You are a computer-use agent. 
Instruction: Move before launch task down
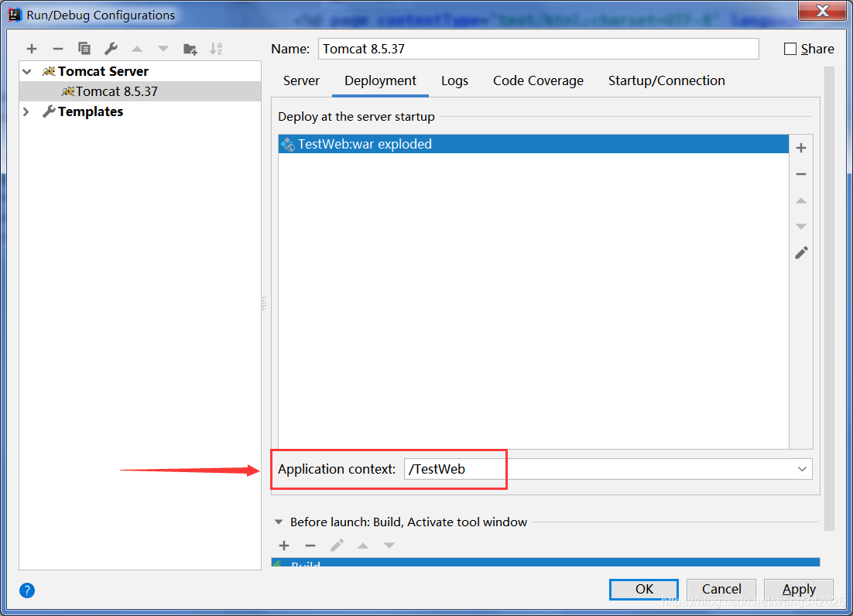click(x=389, y=546)
